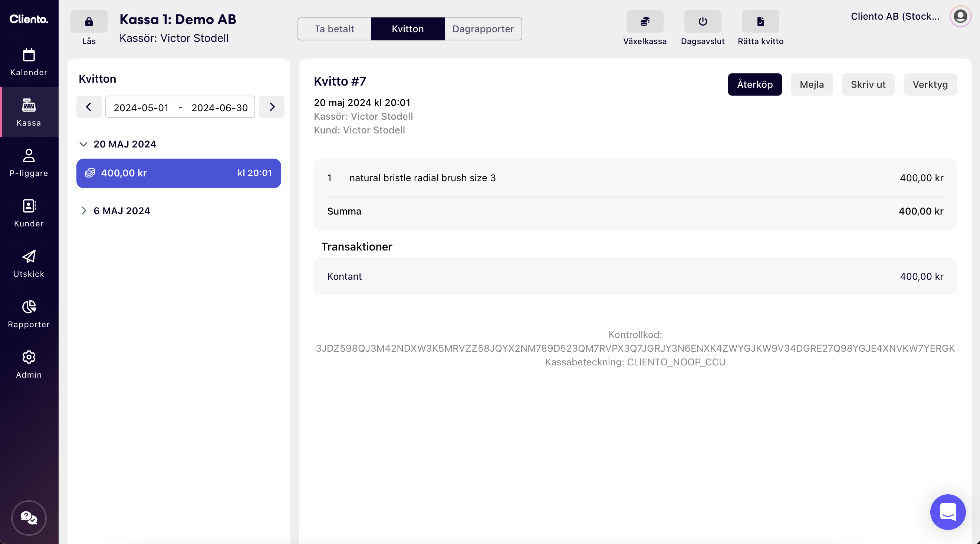Switch to the Ta betalt tab
The width and height of the screenshot is (980, 544).
[x=334, y=29]
